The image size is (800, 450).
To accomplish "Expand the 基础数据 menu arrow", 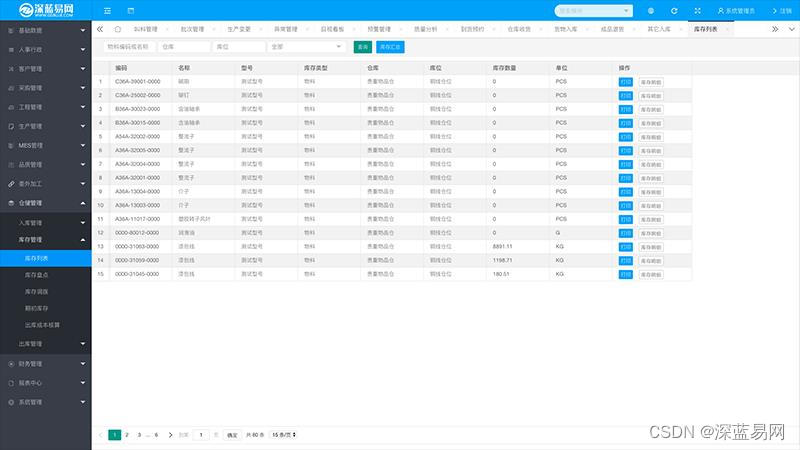I will (83, 31).
